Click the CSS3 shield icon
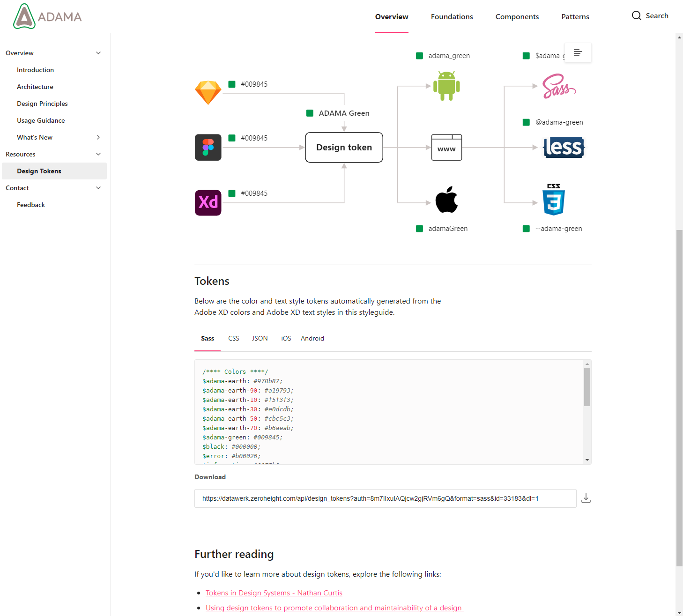The image size is (683, 616). tap(554, 200)
